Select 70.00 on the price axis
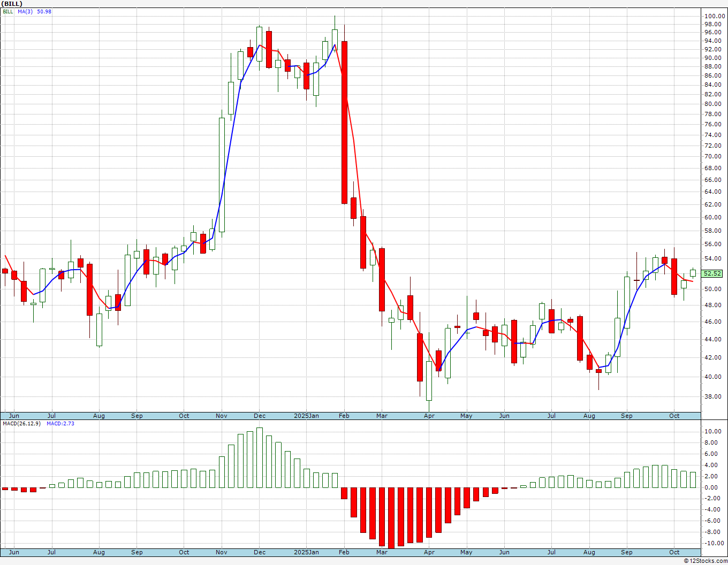 tap(714, 156)
